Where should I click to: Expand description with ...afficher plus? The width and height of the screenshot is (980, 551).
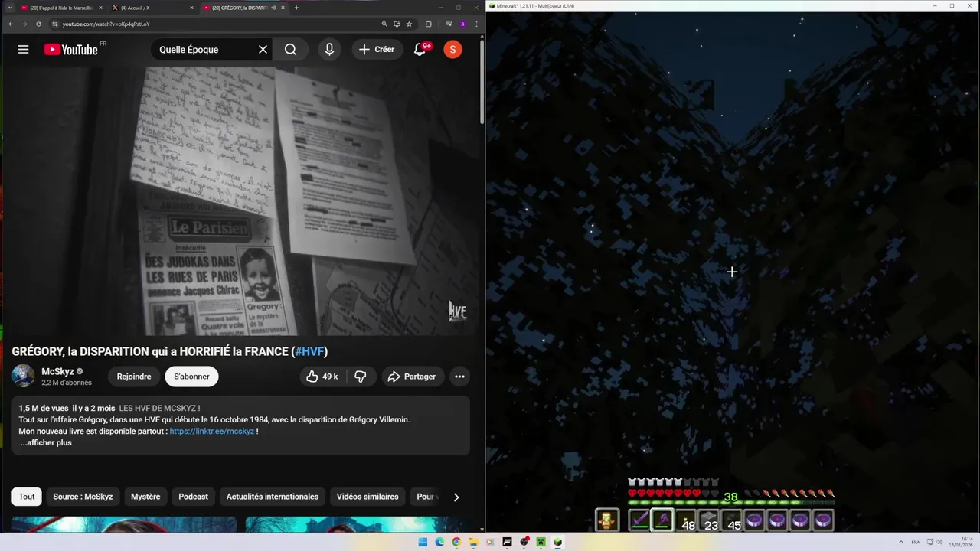tap(46, 443)
